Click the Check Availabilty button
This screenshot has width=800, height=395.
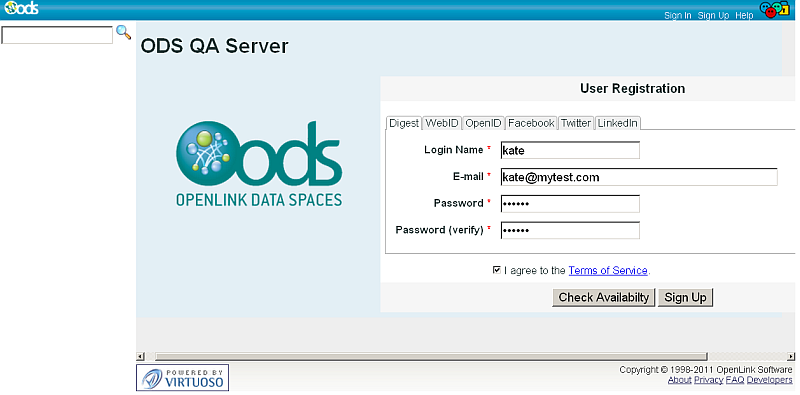(604, 298)
